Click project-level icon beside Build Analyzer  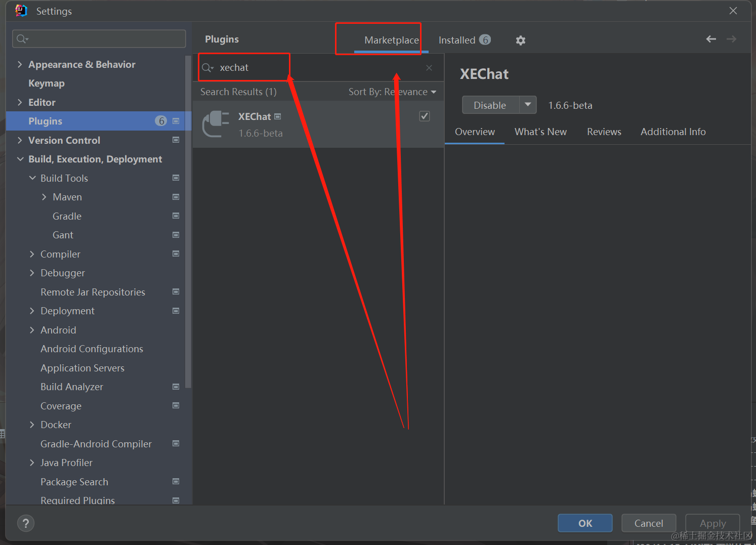pos(176,387)
